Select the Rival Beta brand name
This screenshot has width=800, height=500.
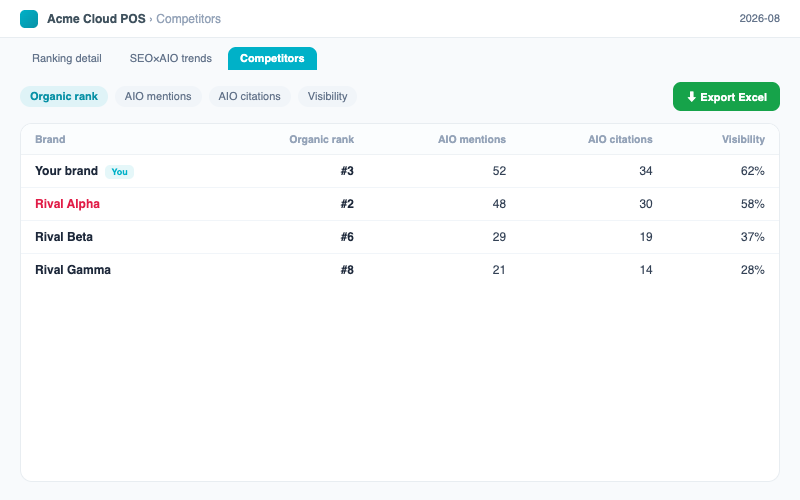point(64,237)
